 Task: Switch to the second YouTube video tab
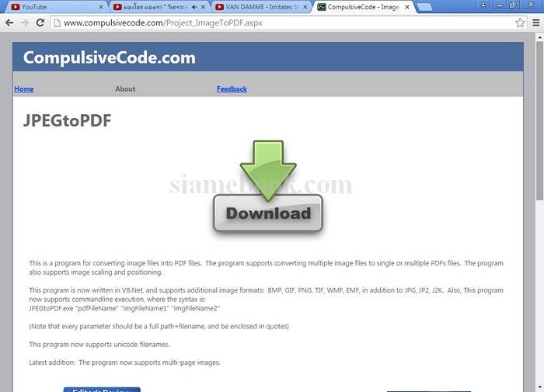(x=159, y=7)
